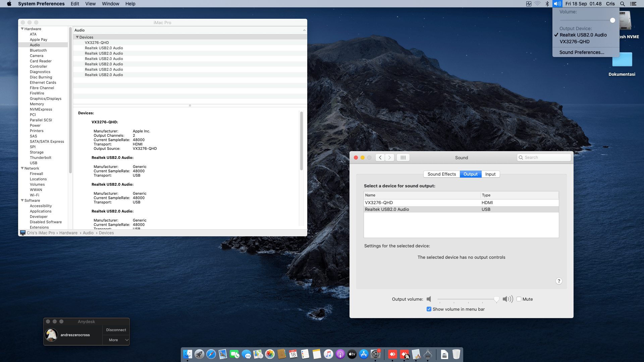The width and height of the screenshot is (644, 362).
Task: Open Music from the Dock
Action: [x=328, y=354]
